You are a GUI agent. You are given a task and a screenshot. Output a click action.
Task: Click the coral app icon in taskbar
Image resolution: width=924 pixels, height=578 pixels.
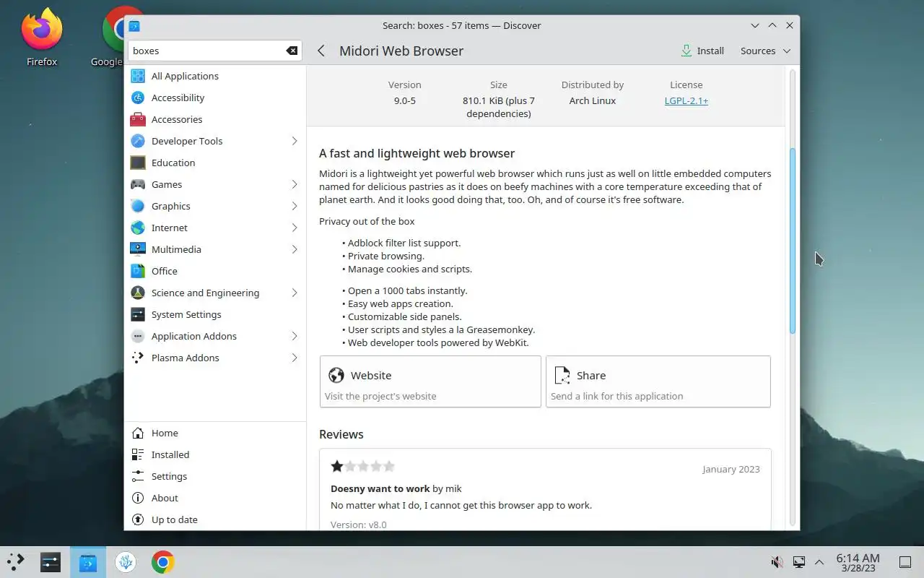pos(126,562)
